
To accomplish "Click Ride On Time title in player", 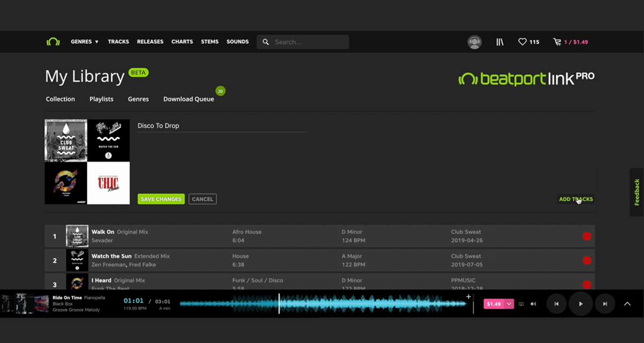I will tap(67, 298).
